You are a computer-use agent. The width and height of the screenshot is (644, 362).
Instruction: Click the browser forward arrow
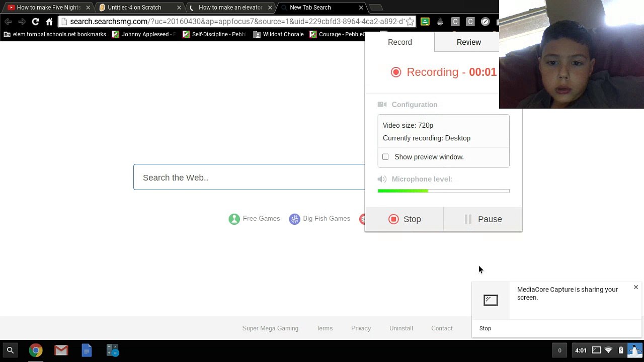pyautogui.click(x=22, y=22)
